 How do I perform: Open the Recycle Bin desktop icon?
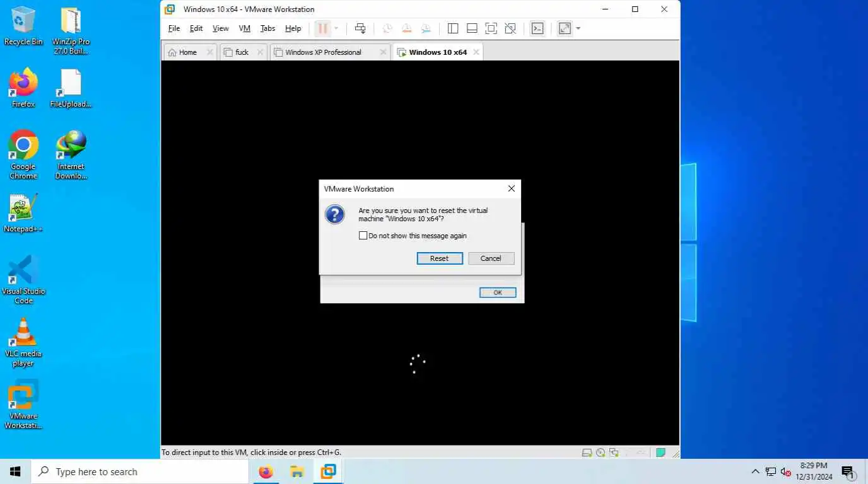click(23, 26)
